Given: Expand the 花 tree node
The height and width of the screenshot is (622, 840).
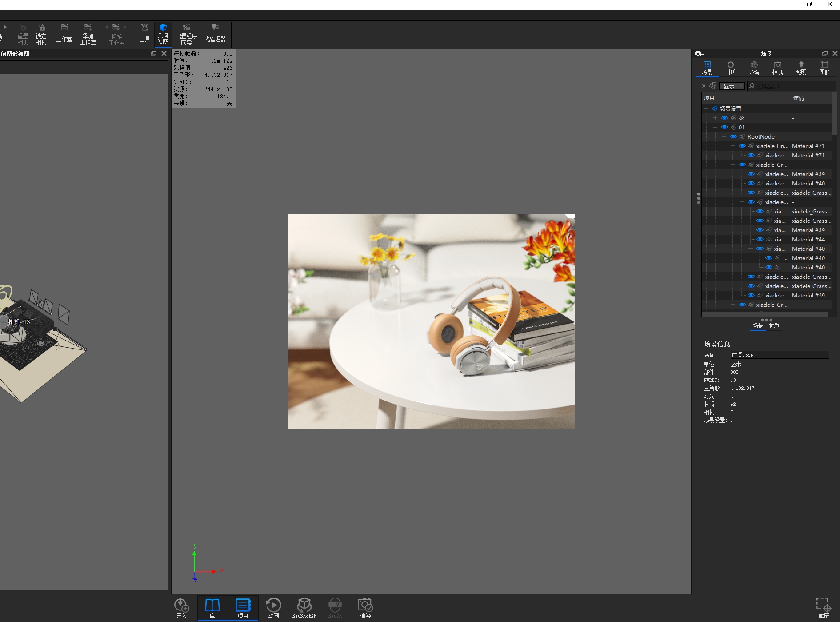Looking at the screenshot, I should (715, 118).
